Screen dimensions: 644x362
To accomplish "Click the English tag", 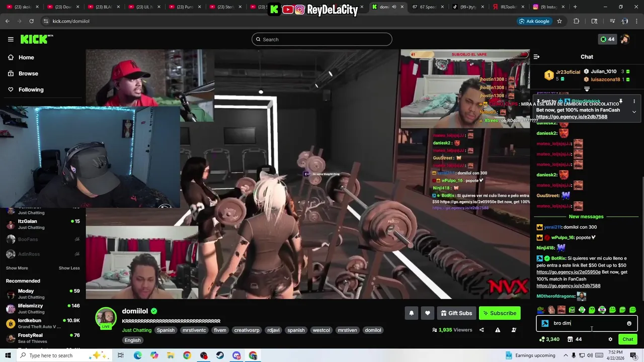I will (133, 340).
